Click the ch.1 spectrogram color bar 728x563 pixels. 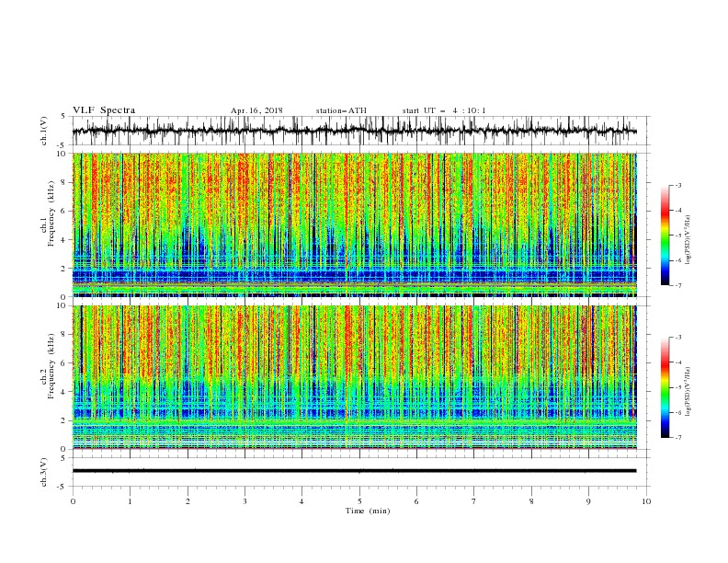pos(665,236)
